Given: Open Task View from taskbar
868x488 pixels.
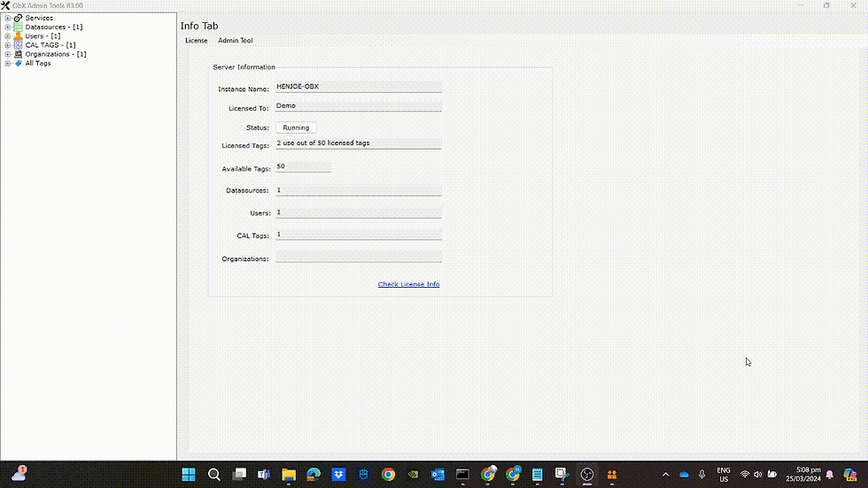Looking at the screenshot, I should point(239,474).
